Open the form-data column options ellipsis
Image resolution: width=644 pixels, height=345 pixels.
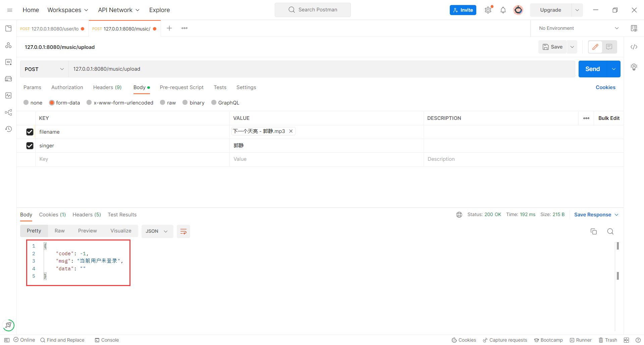[x=586, y=118]
